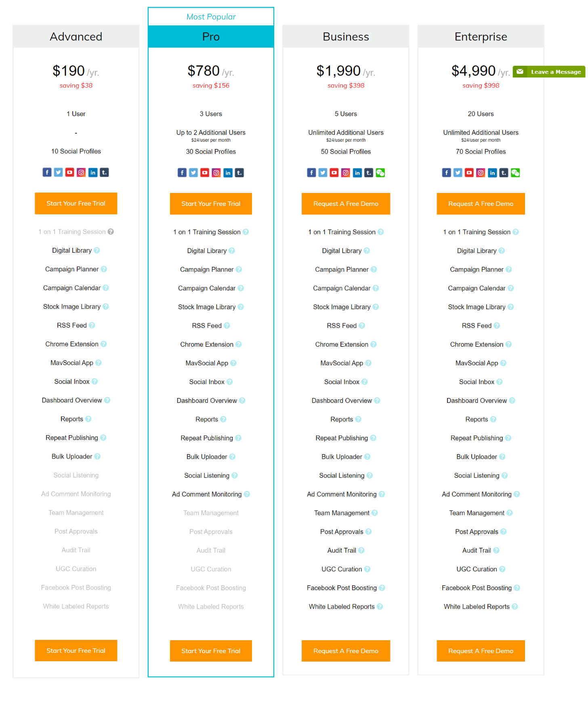Click WeChat icon in Business plan
Image resolution: width=588 pixels, height=704 pixels.
pyautogui.click(x=380, y=173)
